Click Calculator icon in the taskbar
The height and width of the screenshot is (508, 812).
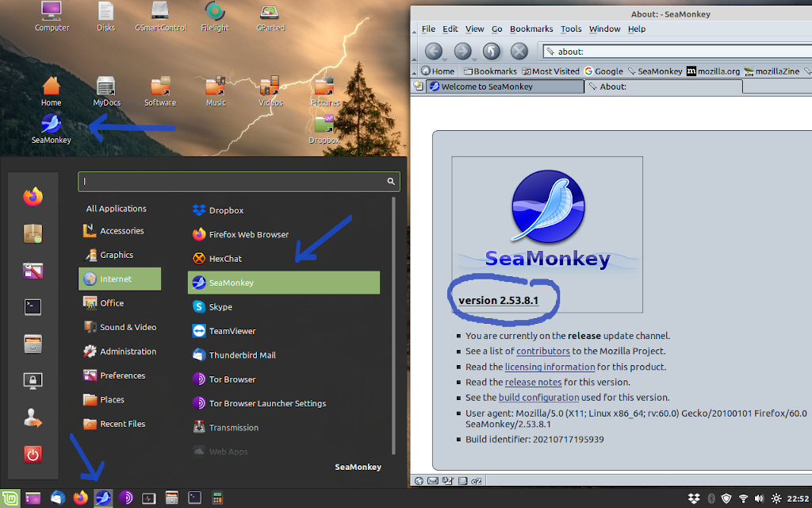click(217, 498)
